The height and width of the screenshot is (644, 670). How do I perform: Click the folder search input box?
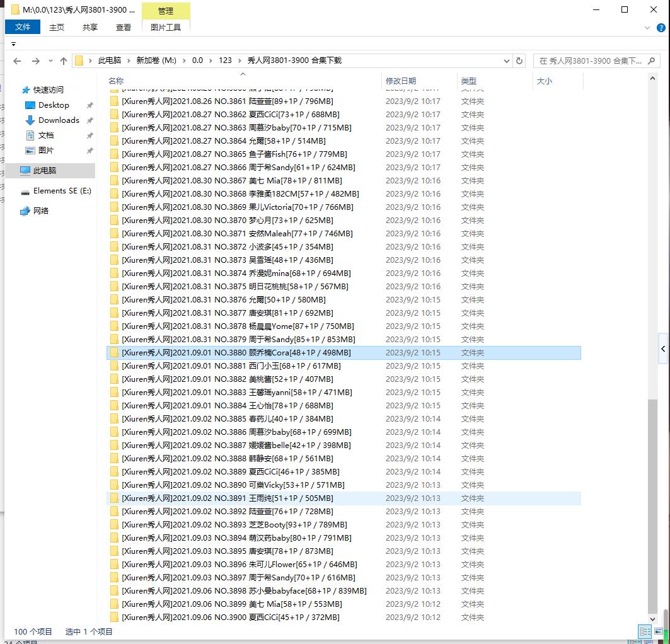(x=589, y=61)
